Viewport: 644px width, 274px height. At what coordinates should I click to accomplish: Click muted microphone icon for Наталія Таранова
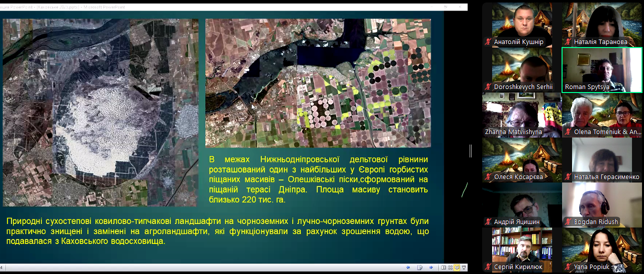[568, 42]
